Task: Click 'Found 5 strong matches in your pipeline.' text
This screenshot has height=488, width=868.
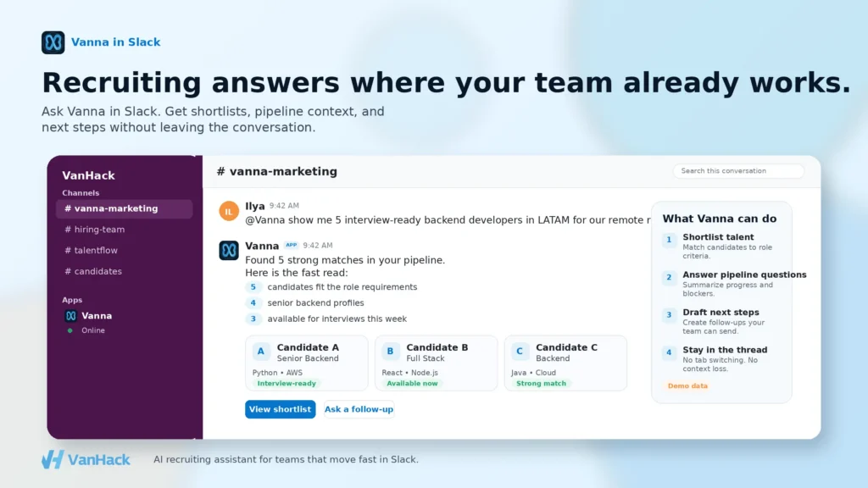Action: 345,260
